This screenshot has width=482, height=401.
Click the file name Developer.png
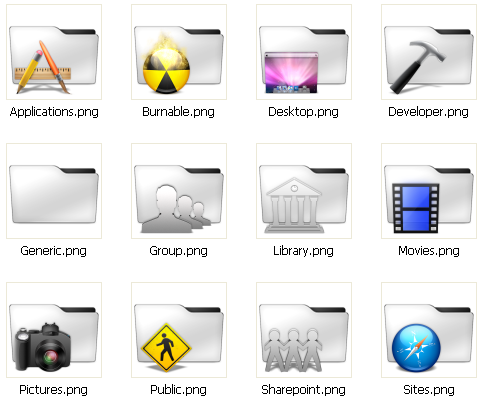click(428, 112)
